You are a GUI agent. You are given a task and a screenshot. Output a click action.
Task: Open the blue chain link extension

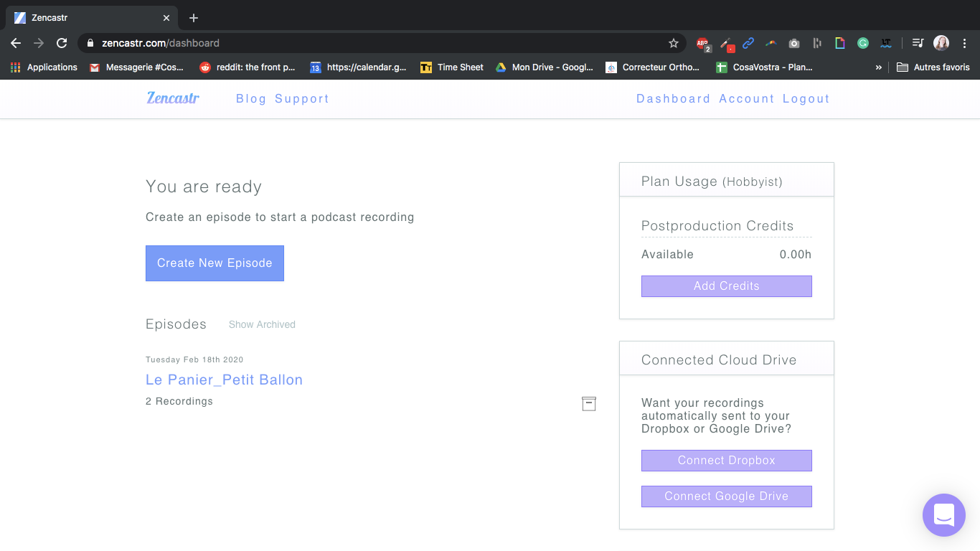tap(748, 43)
